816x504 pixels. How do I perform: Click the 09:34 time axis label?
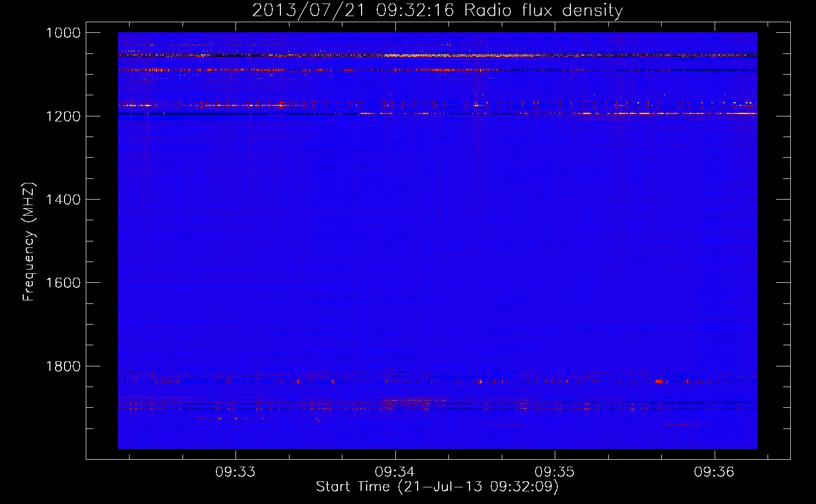[395, 472]
